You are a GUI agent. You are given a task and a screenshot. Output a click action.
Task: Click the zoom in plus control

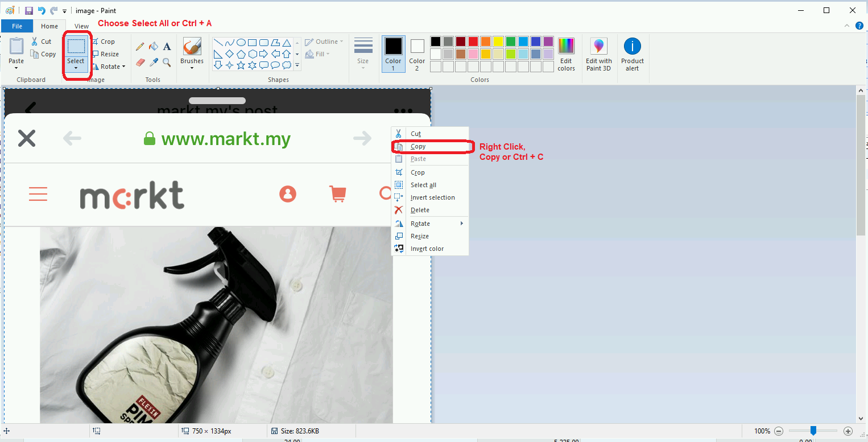pos(847,431)
